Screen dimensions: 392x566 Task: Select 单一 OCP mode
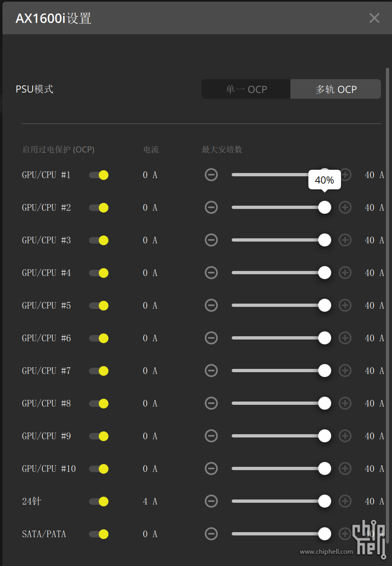pos(246,89)
